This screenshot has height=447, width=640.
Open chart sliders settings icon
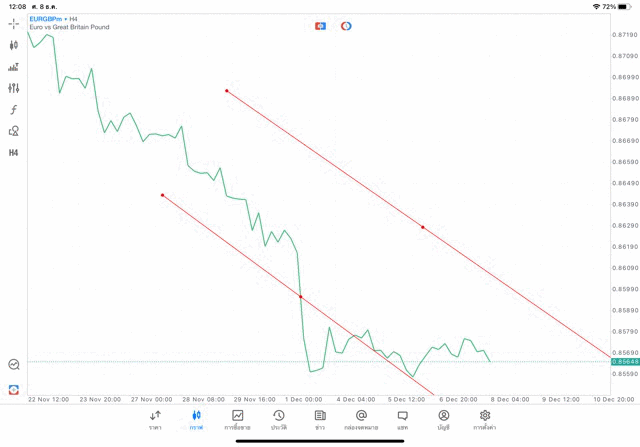tap(14, 88)
